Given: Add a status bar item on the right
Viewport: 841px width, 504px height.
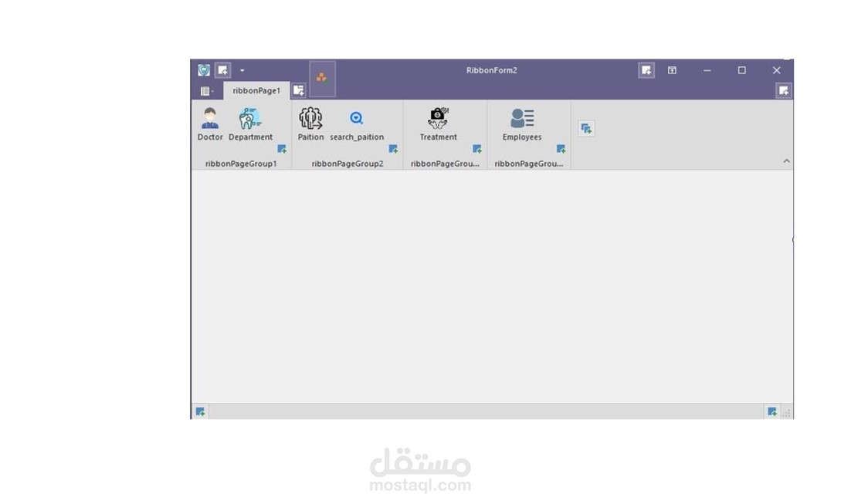Looking at the screenshot, I should (x=771, y=412).
